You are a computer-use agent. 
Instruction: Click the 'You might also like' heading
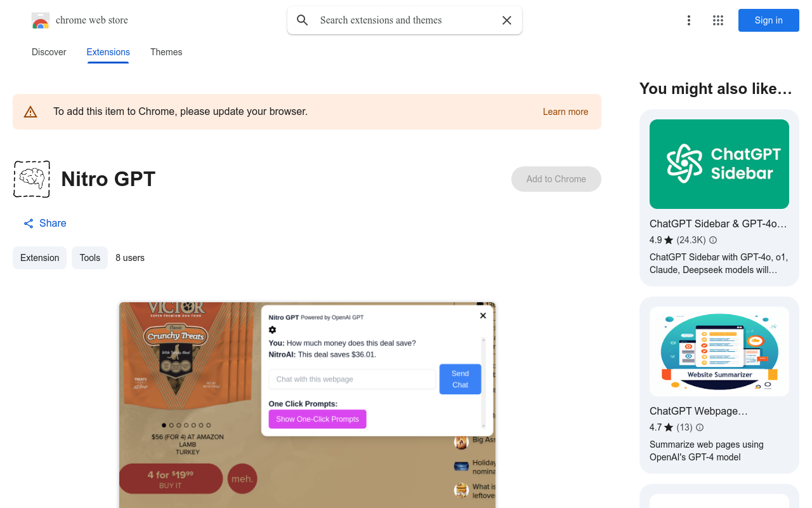coord(716,89)
